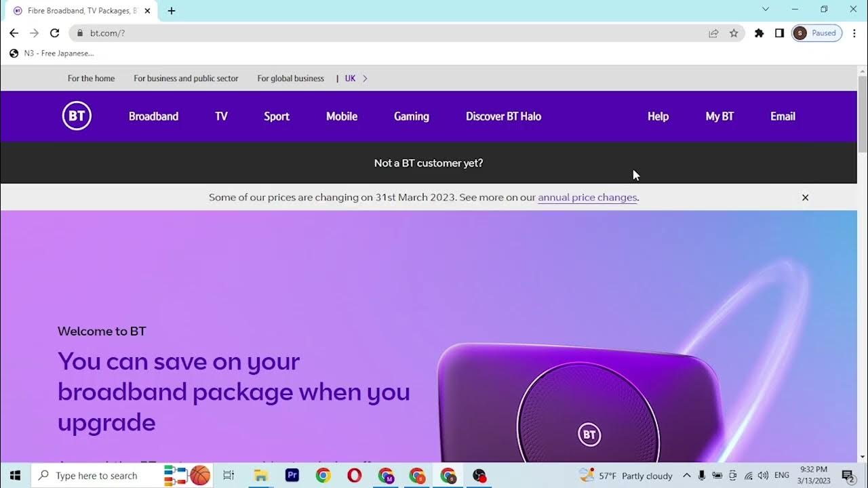Show hidden system tray icons
The image size is (868, 488).
click(x=686, y=476)
